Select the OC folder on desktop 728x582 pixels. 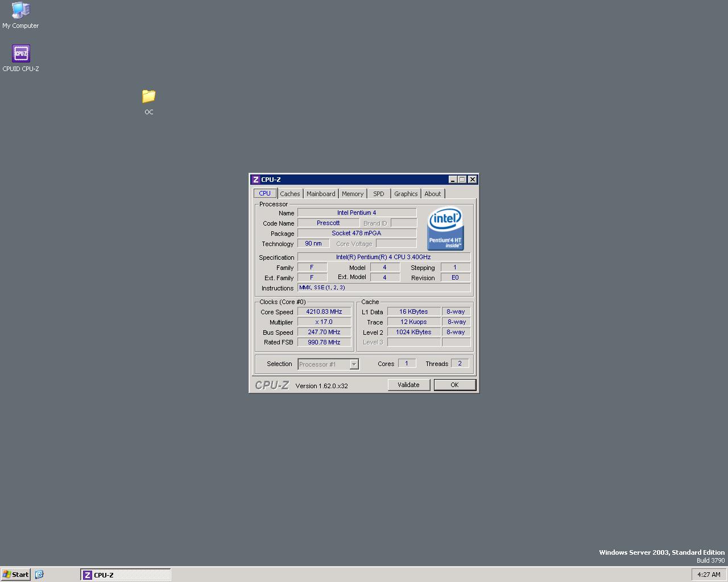point(148,102)
